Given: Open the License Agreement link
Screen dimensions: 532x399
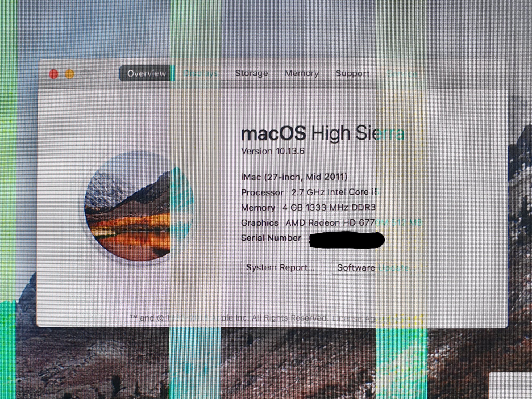Looking at the screenshot, I should click(x=372, y=318).
